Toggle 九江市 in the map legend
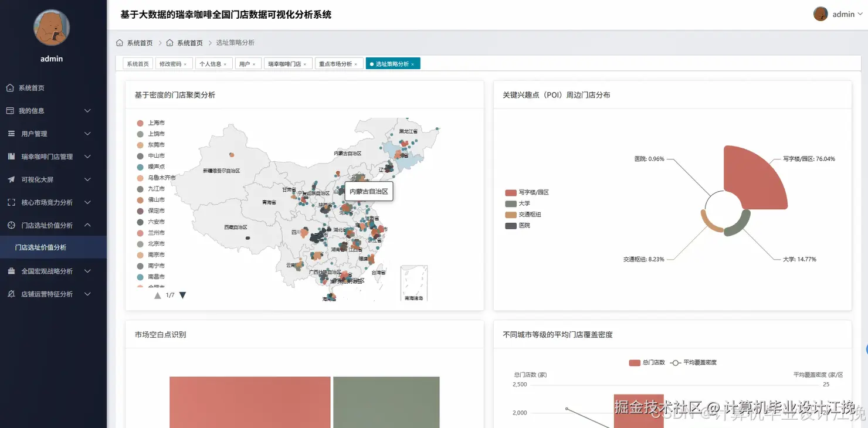 tap(151, 189)
